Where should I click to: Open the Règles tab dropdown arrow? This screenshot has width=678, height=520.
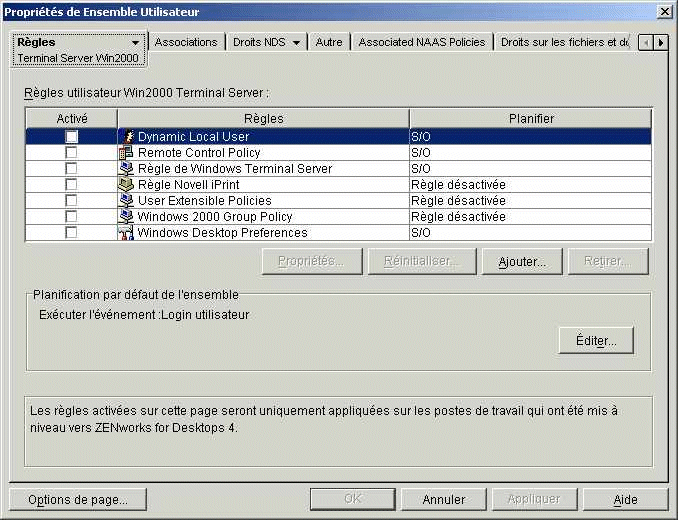coord(135,43)
